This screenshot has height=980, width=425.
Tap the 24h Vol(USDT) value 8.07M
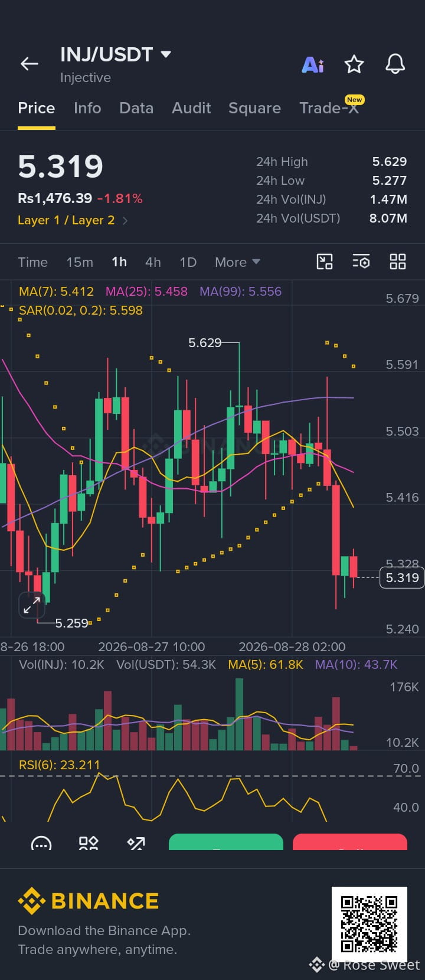388,218
